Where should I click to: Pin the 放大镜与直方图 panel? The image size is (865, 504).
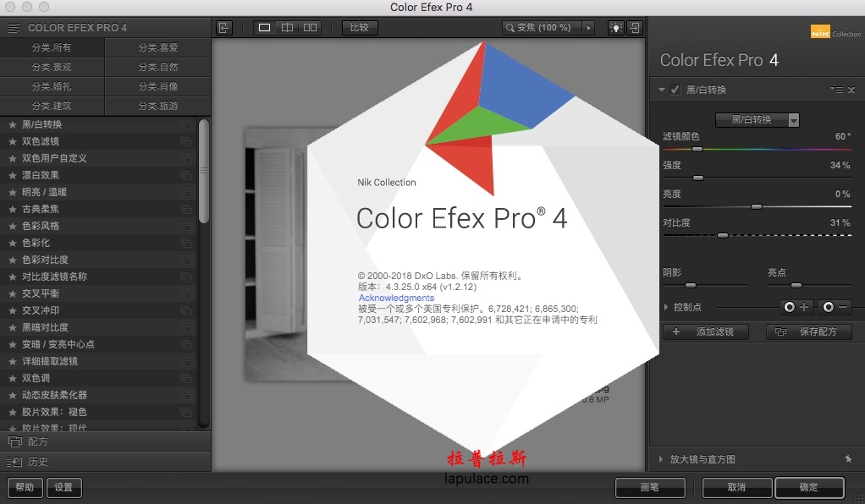(848, 459)
